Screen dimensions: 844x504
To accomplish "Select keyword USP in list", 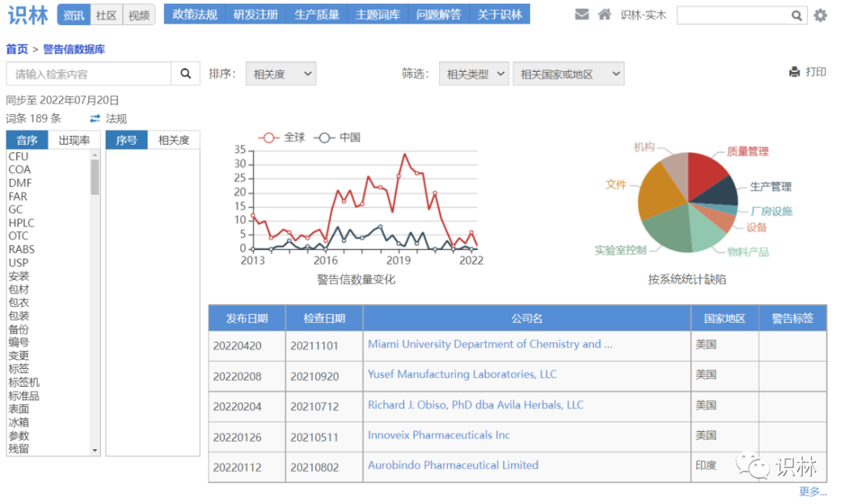I will [18, 263].
